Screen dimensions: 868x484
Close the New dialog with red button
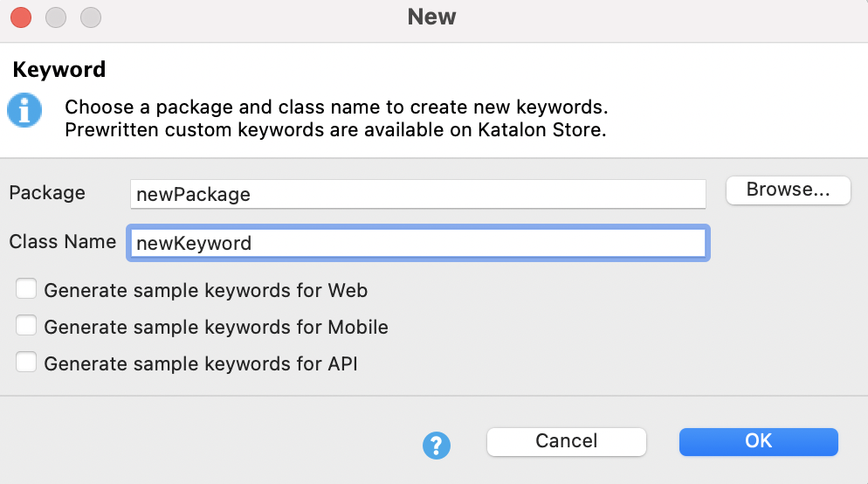click(21, 17)
